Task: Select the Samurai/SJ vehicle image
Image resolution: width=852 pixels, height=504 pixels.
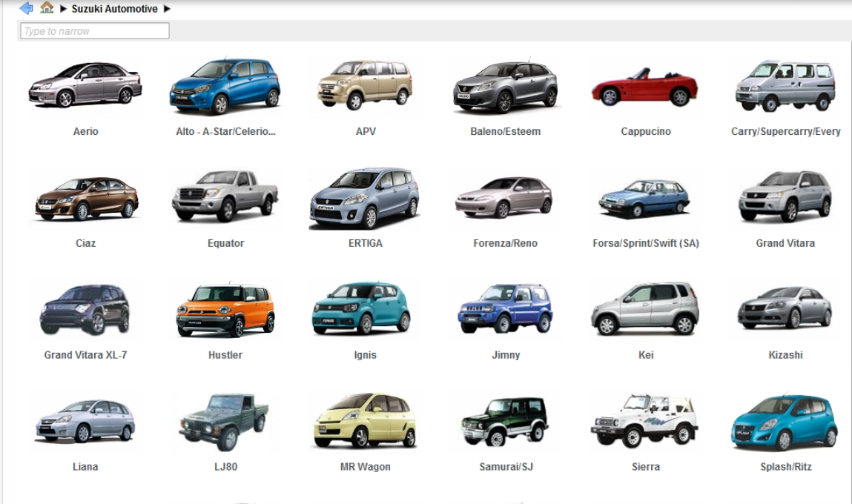Action: pyautogui.click(x=505, y=422)
